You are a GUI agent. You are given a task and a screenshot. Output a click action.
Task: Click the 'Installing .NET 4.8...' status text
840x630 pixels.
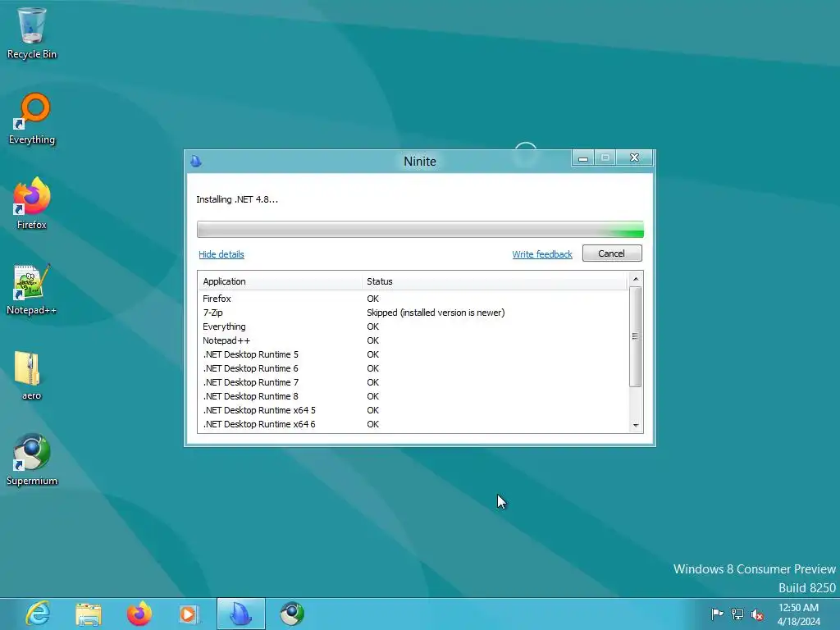click(x=237, y=199)
